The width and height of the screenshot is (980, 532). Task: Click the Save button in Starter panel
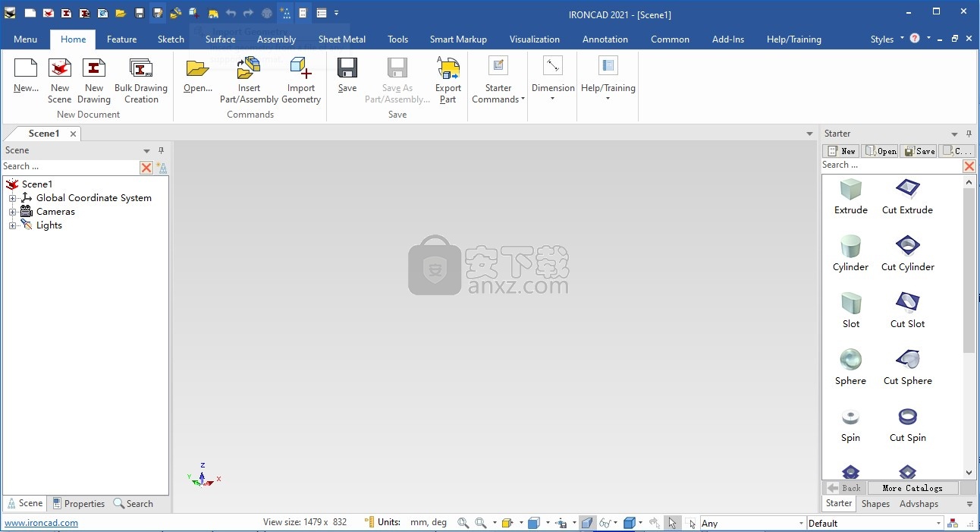coord(919,151)
